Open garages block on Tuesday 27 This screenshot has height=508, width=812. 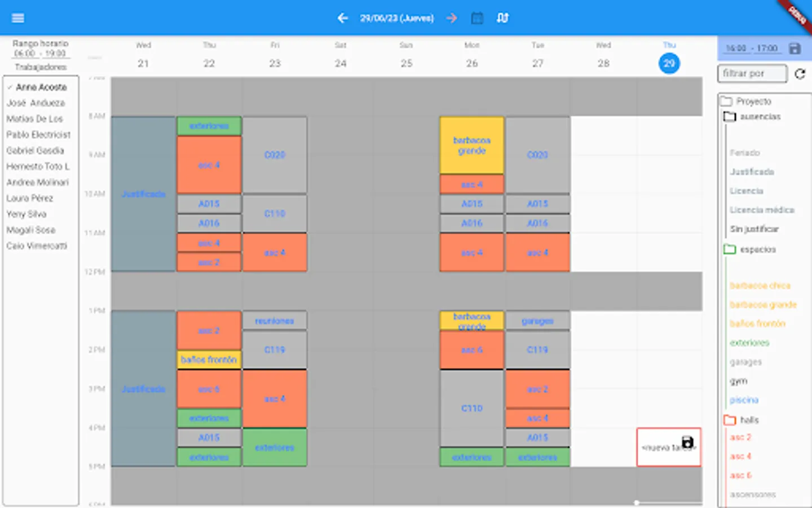(x=538, y=321)
